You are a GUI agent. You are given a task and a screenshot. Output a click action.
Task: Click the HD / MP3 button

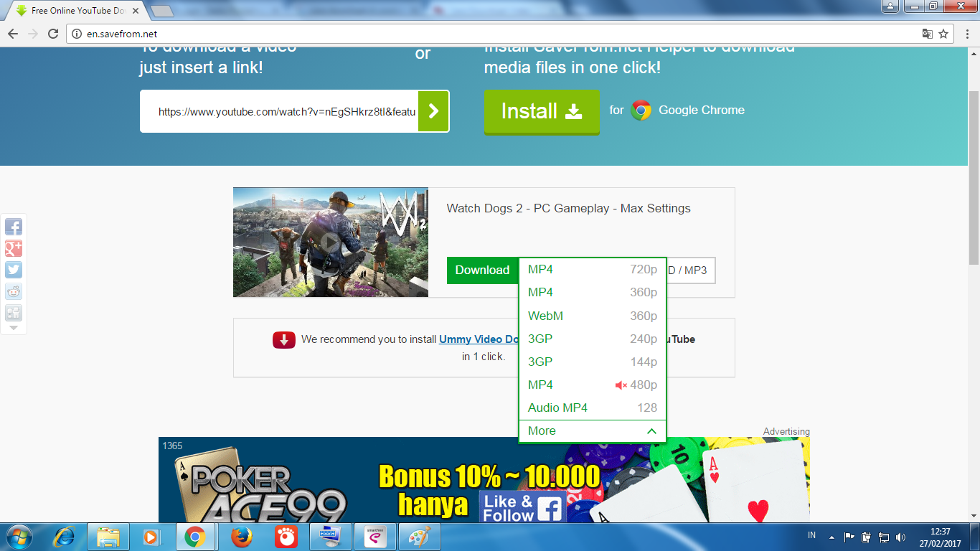tap(691, 270)
